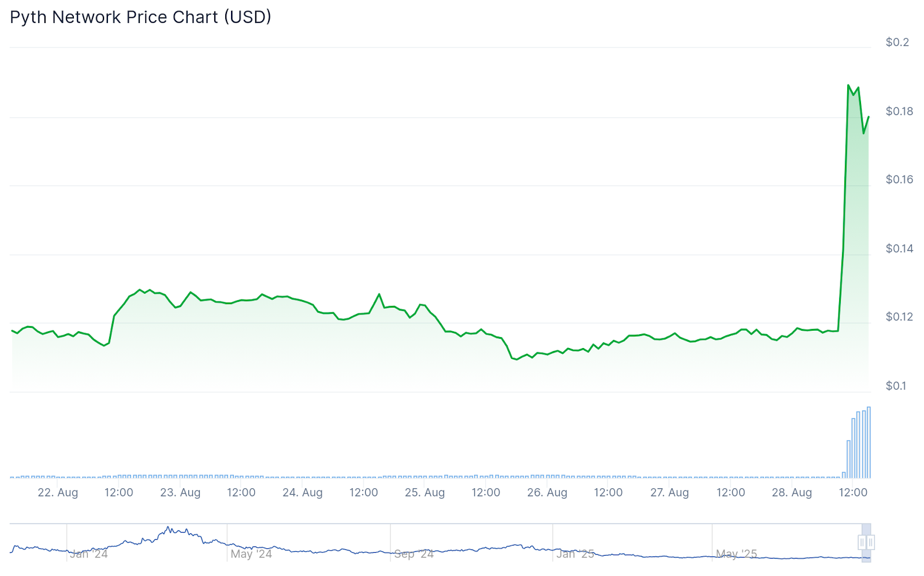Click the $0.1 price axis label
This screenshot has height=576, width=924.
[x=897, y=386]
